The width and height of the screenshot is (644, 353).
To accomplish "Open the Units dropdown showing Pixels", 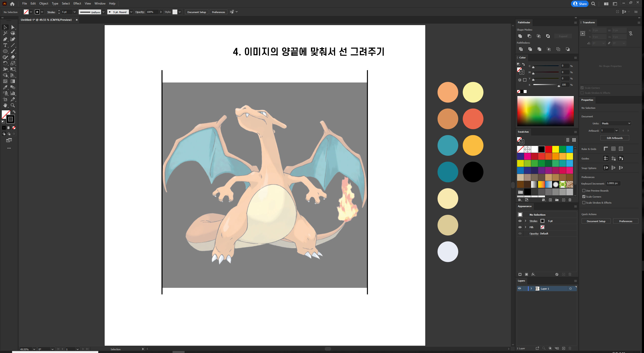I will point(616,123).
